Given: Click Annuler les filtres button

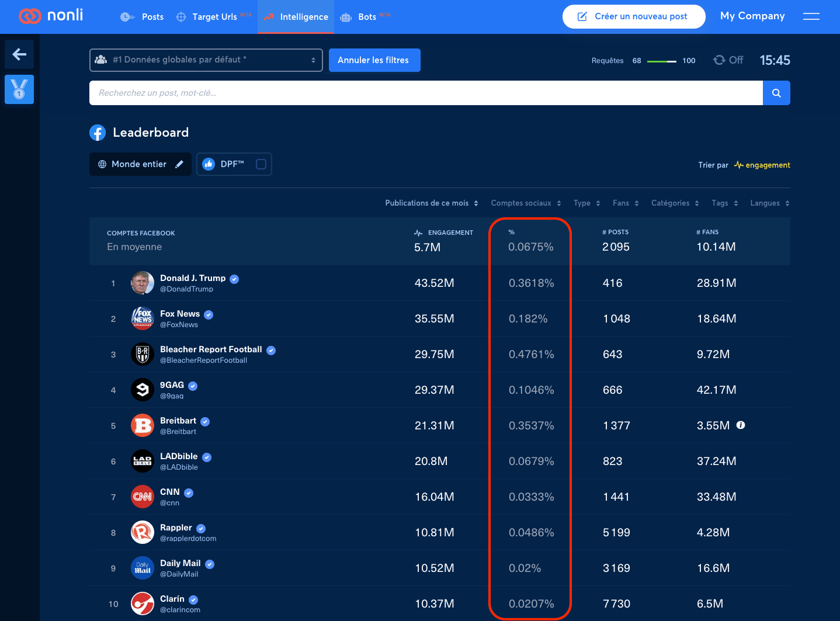Looking at the screenshot, I should (374, 60).
